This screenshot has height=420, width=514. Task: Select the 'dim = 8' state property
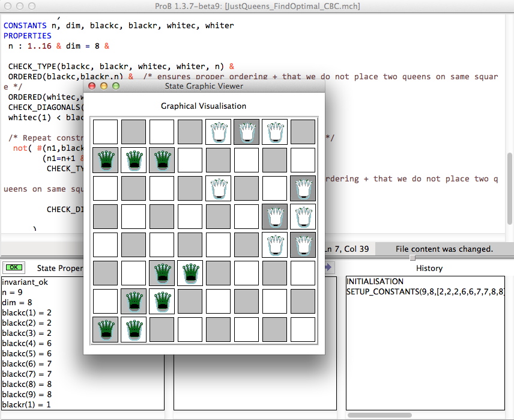click(16, 301)
